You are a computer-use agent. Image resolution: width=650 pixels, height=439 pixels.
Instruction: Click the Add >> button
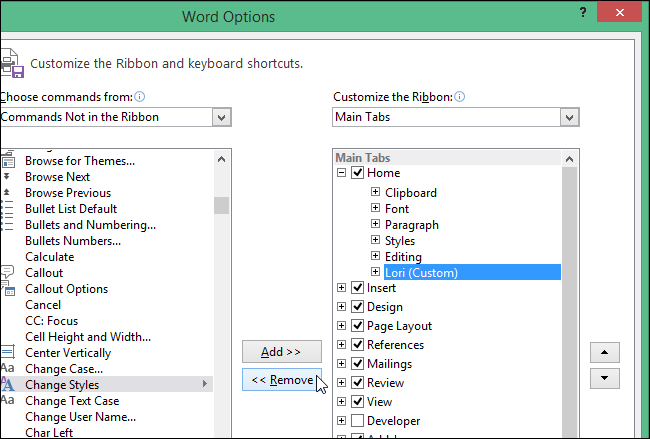[x=281, y=352]
